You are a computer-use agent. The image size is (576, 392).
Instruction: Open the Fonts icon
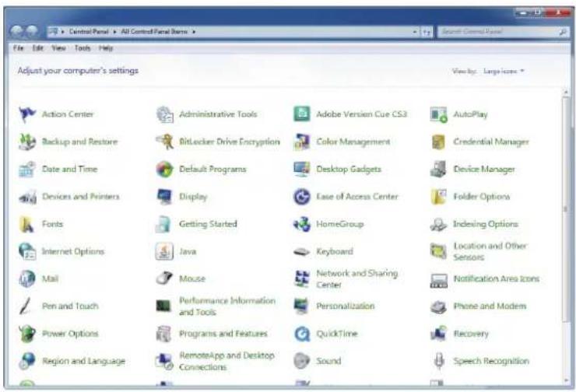(x=27, y=224)
